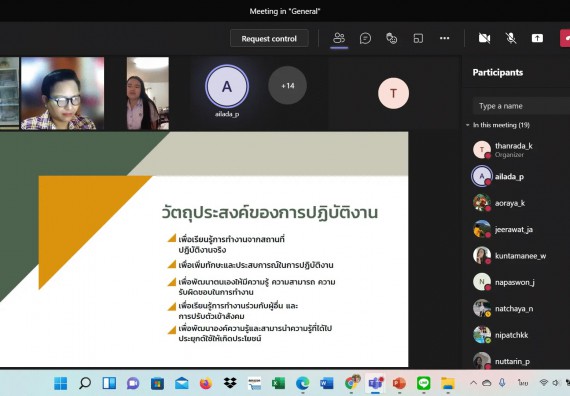Open Dropbox from the taskbar

(230, 383)
